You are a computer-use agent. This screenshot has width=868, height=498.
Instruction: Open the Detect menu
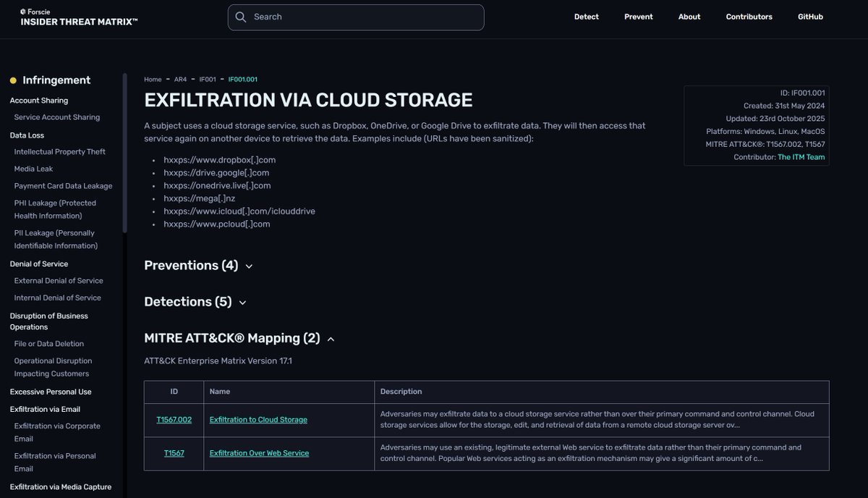[x=587, y=17]
